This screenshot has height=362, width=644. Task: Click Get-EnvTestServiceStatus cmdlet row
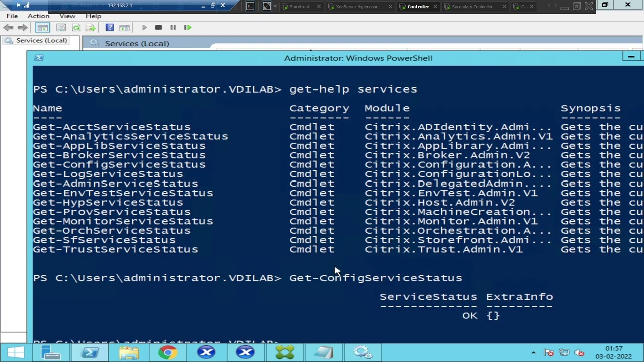(123, 193)
